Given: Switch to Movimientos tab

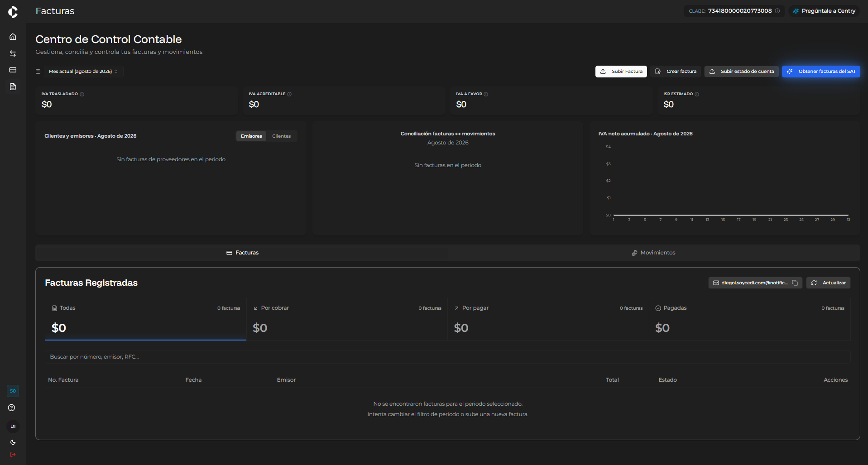Looking at the screenshot, I should (x=654, y=253).
